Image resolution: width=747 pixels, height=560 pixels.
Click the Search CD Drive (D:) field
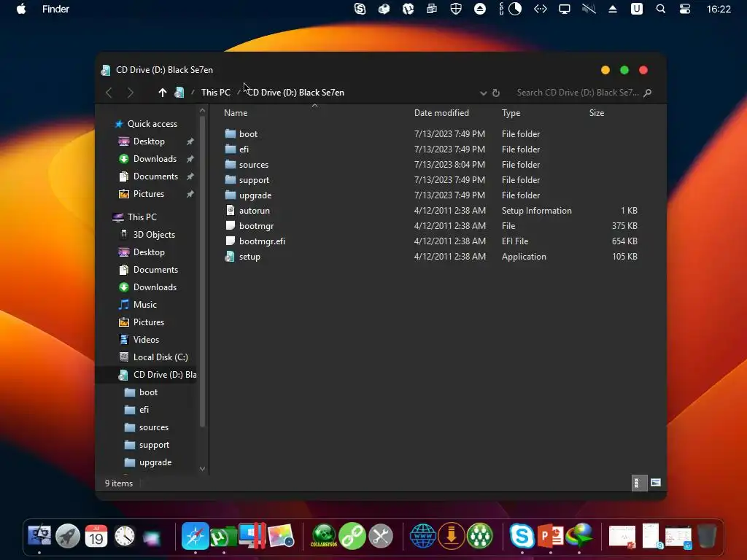[x=578, y=93]
